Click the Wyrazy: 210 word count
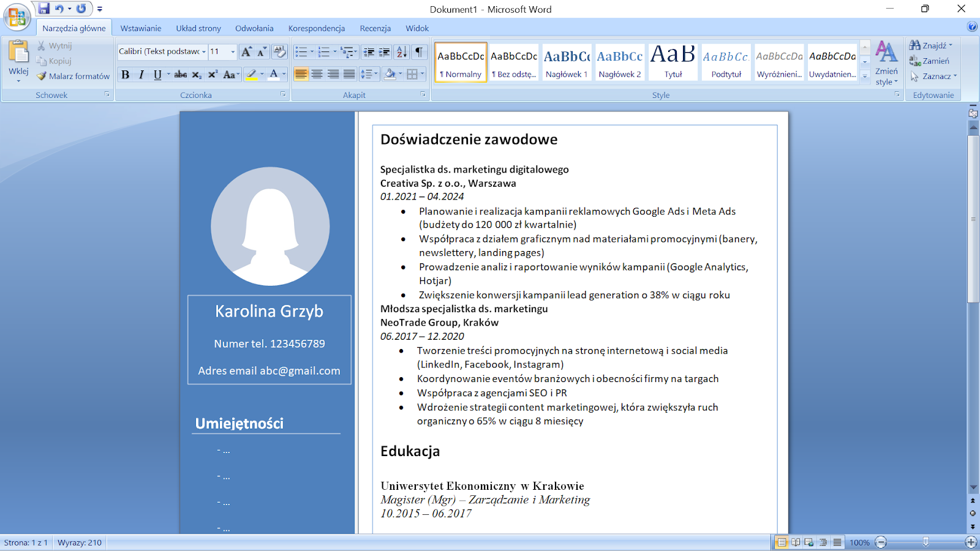 (x=80, y=542)
